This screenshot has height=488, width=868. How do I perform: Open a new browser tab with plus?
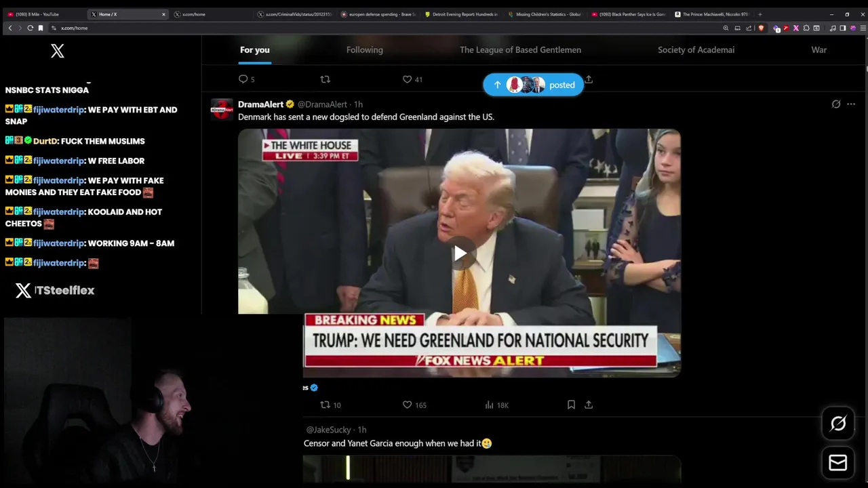[x=759, y=14]
